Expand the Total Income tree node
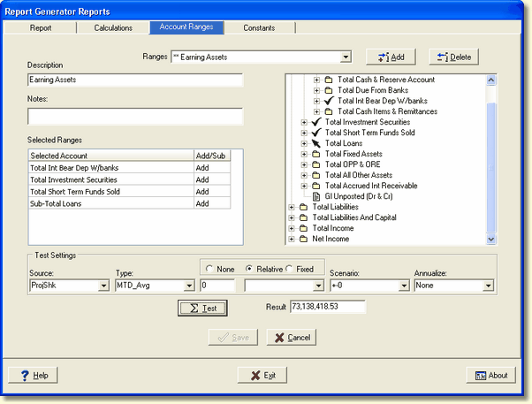 (293, 228)
